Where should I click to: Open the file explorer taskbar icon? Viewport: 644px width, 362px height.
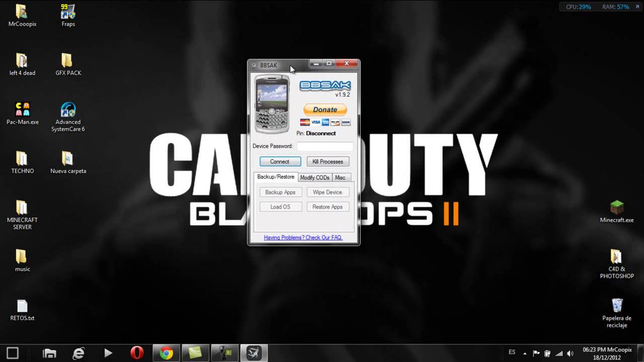point(49,353)
